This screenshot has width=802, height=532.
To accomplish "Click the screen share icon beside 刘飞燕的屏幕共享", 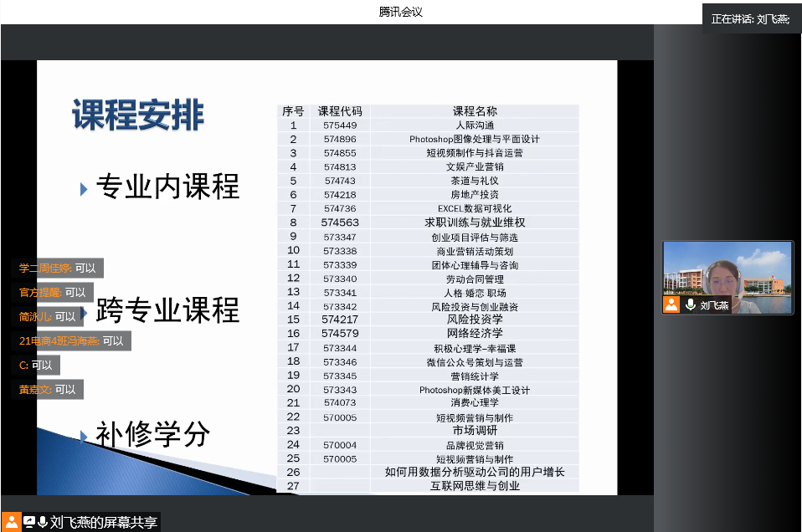I will coord(29,522).
